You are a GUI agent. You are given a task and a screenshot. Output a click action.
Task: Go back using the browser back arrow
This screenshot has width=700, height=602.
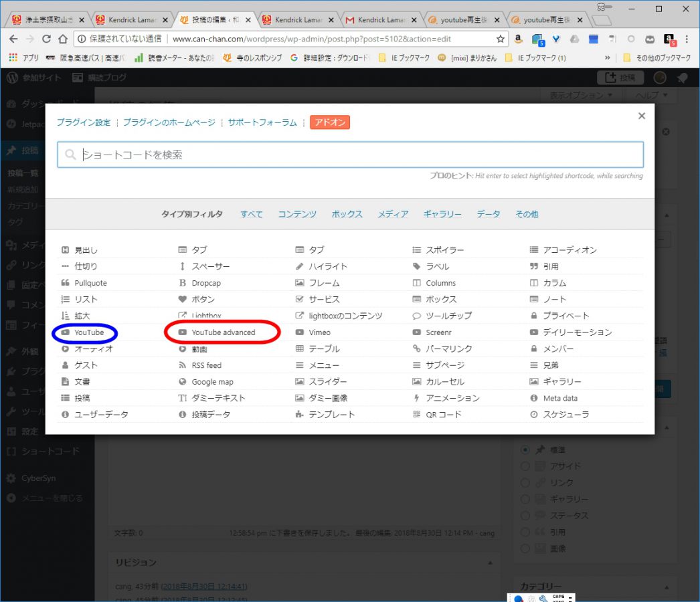pos(13,39)
